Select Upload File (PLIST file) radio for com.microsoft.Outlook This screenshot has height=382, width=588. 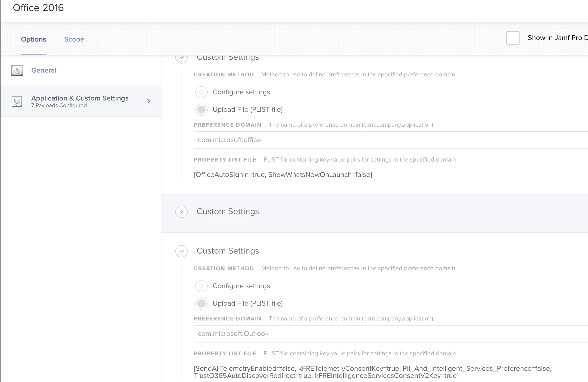[201, 304]
